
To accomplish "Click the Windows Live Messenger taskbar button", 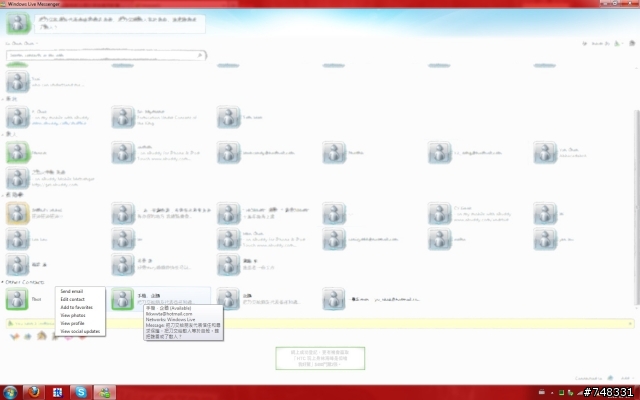I will (x=105, y=392).
